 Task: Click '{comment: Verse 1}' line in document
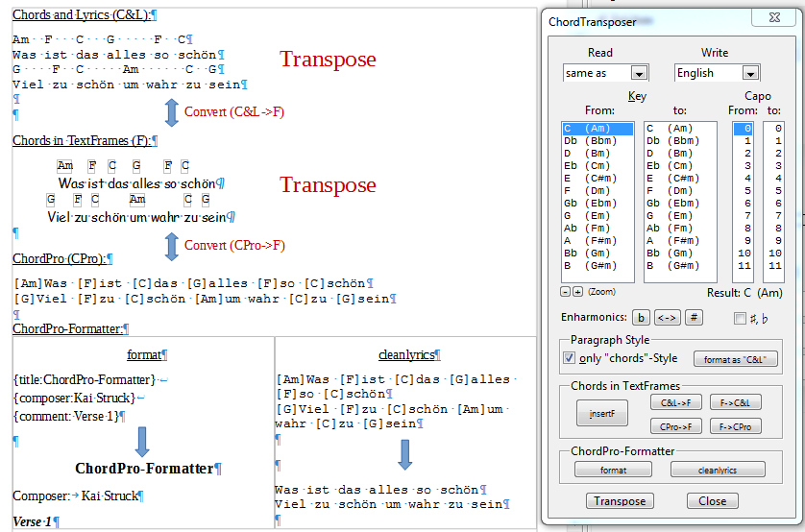coord(66,417)
